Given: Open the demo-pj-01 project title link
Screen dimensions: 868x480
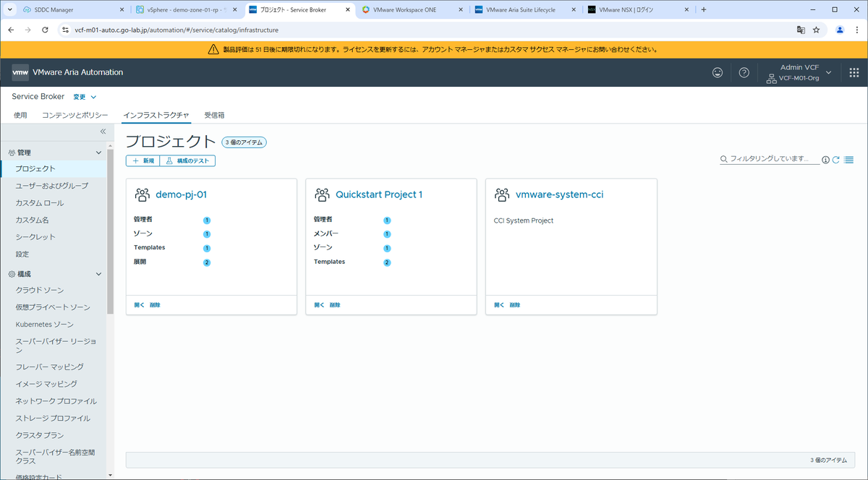Looking at the screenshot, I should point(182,194).
